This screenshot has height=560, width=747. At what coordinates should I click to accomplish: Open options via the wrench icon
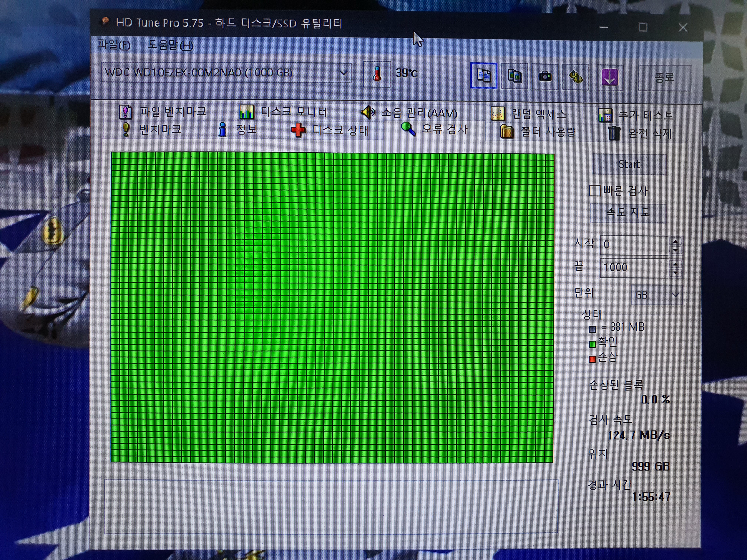575,78
